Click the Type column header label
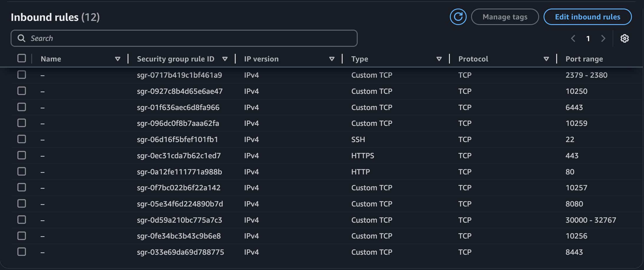 pyautogui.click(x=360, y=59)
